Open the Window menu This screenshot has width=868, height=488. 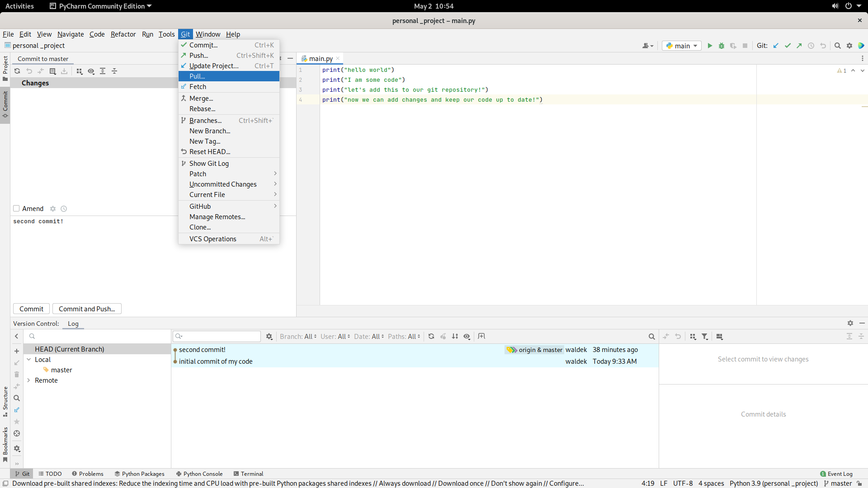point(208,34)
